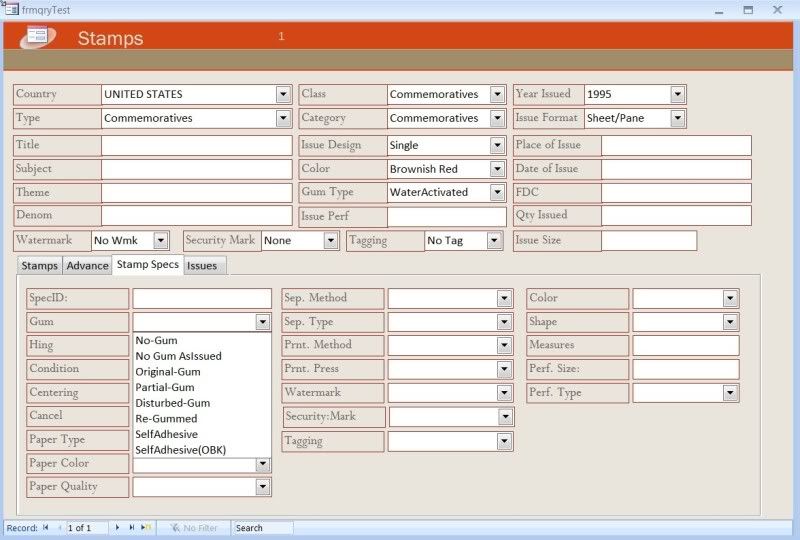Go to next record navigation arrow
This screenshot has width=800, height=540.
117,527
